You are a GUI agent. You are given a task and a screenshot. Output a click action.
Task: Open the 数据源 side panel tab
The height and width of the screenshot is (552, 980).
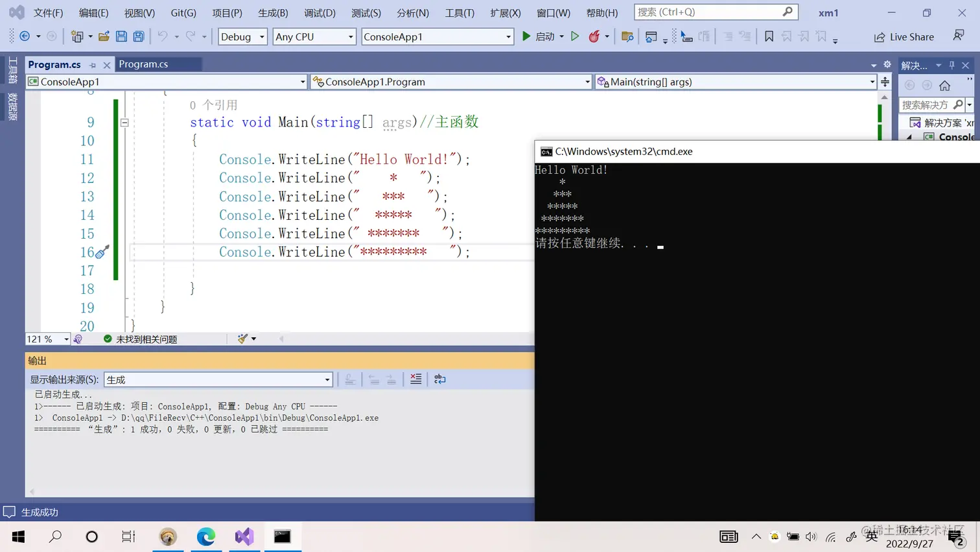[13, 106]
